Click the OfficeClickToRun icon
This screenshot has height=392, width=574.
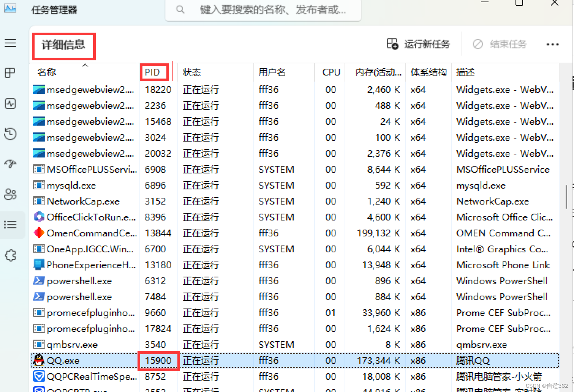click(x=39, y=217)
